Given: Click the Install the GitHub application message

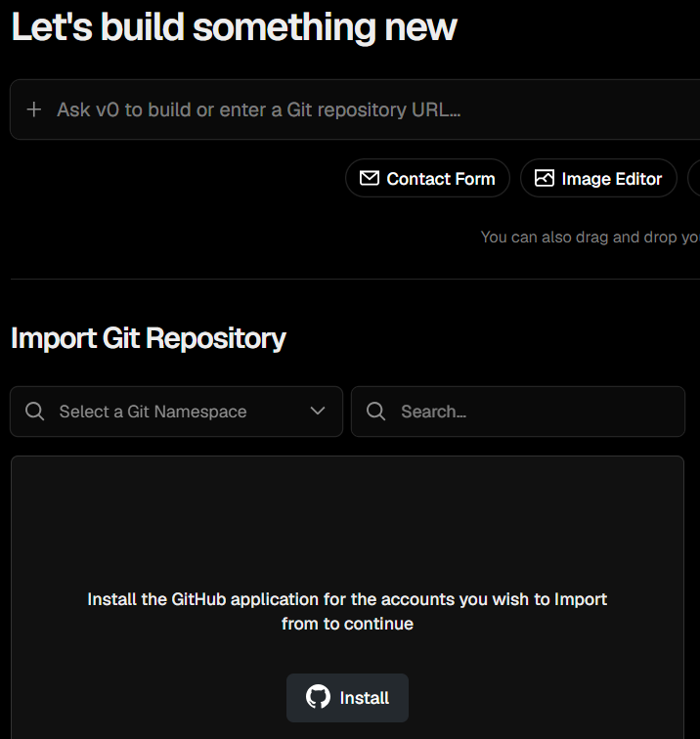Looking at the screenshot, I should [x=347, y=611].
